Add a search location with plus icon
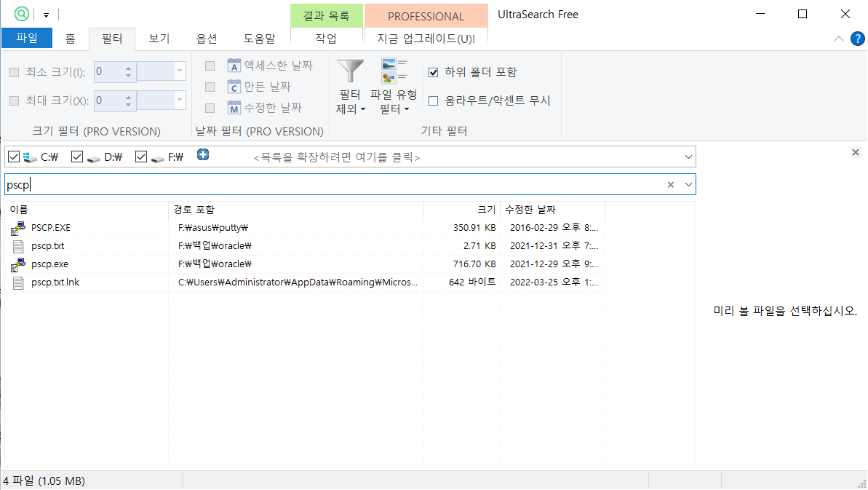Viewport: 868px width, 490px height. point(203,154)
